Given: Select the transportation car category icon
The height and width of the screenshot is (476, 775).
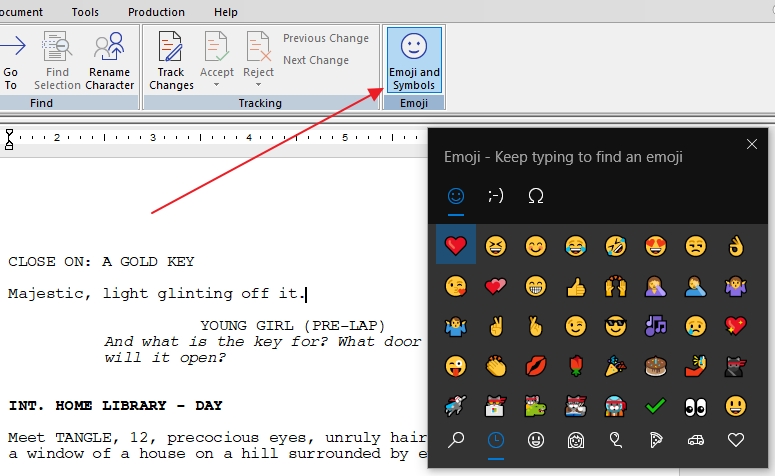Looking at the screenshot, I should 696,439.
